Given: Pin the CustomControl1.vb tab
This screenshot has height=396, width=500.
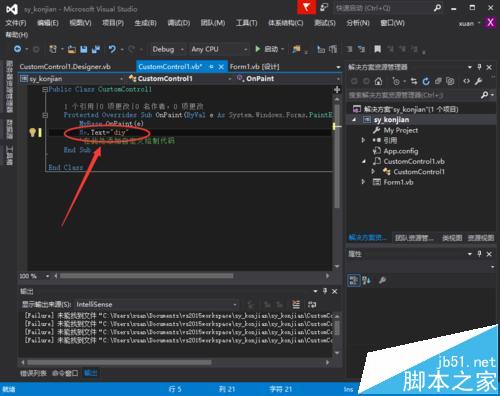Looking at the screenshot, I should tap(211, 67).
